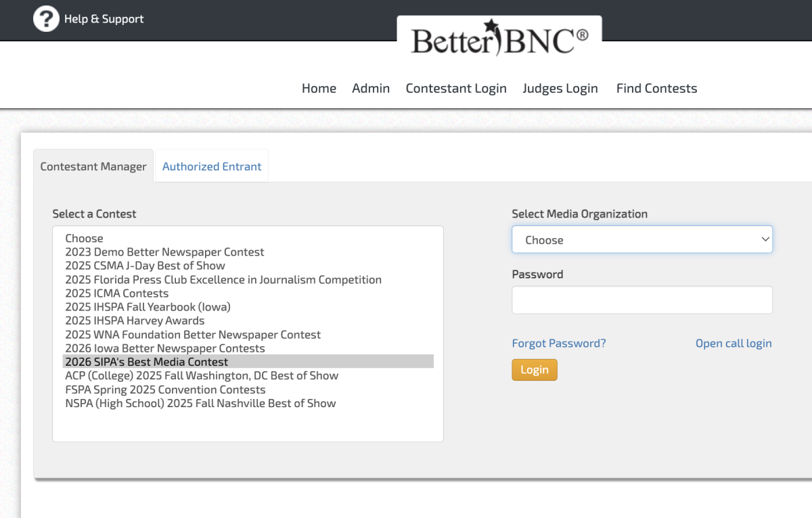Switch to the Authorized Entrant tab
Viewport: 812px width, 518px height.
[x=212, y=166]
